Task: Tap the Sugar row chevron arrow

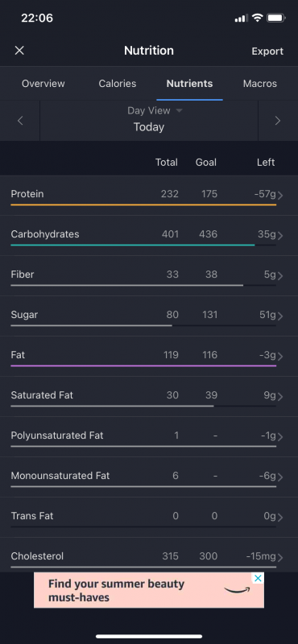Action: click(x=280, y=316)
